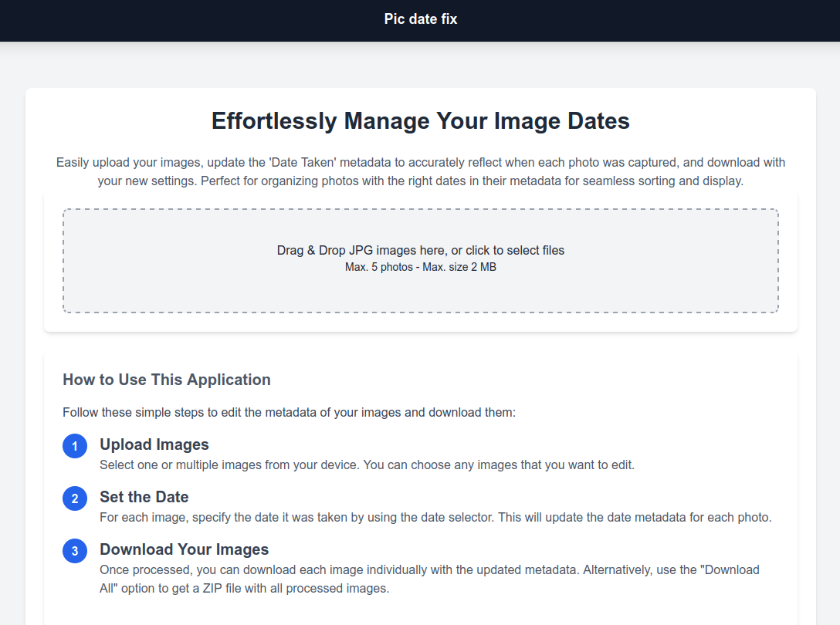Click the How to Use This Application heading
Viewport: 840px width, 625px height.
(167, 380)
